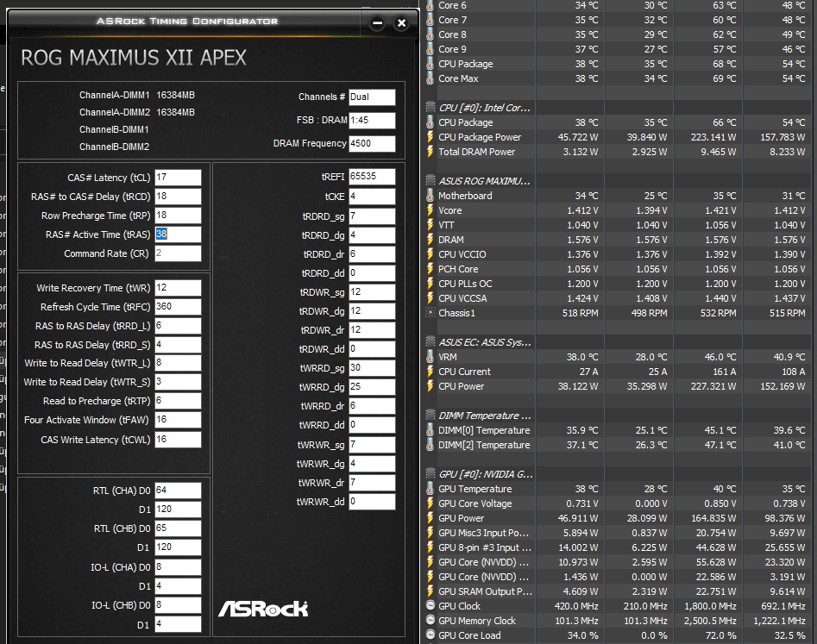Click the Channels # field showing Dual

coord(372,97)
